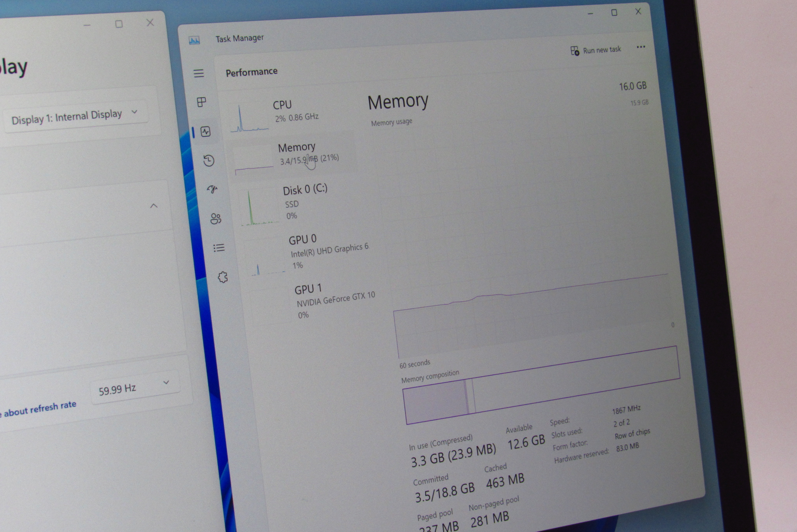Open the Display 1: Internal Display dropdown
Screen dimensions: 797x532
coord(75,116)
